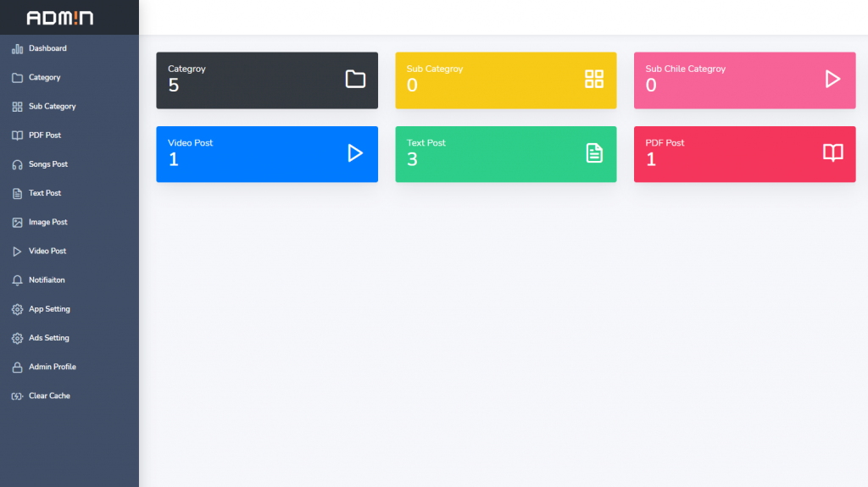The height and width of the screenshot is (487, 868).
Task: Open the App Setting page
Action: tap(49, 309)
